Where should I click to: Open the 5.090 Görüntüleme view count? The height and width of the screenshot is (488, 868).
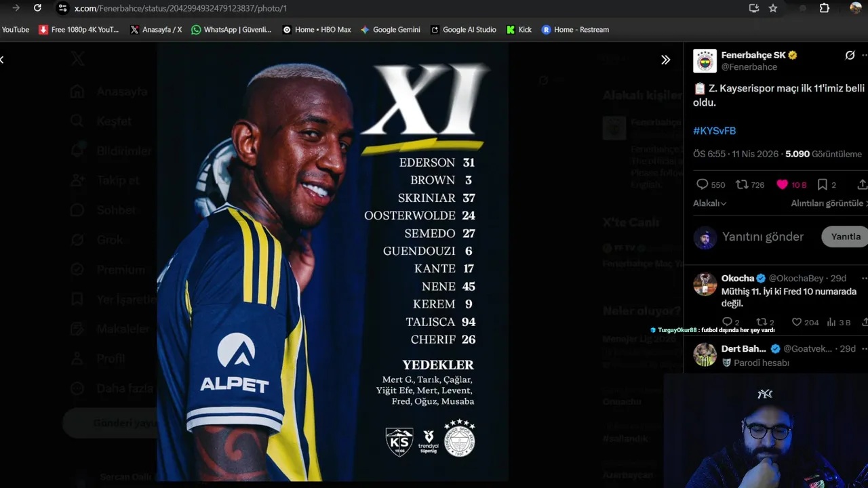pos(823,154)
